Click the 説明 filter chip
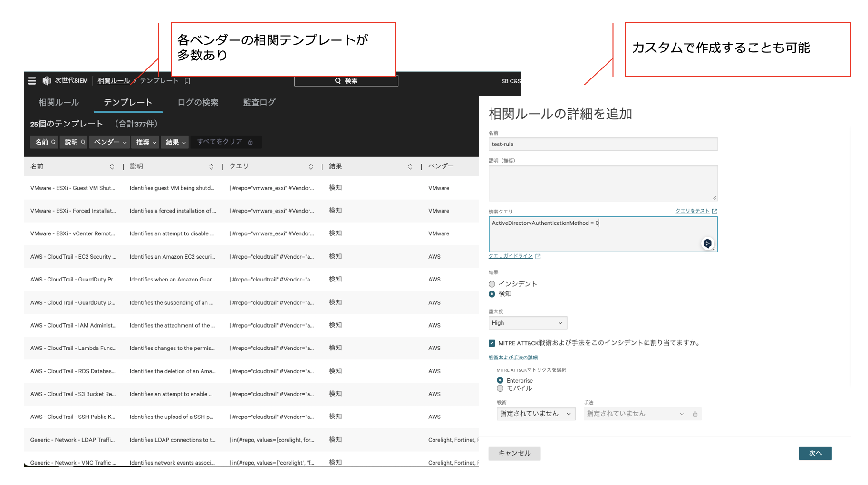The width and height of the screenshot is (868, 485). (x=74, y=142)
